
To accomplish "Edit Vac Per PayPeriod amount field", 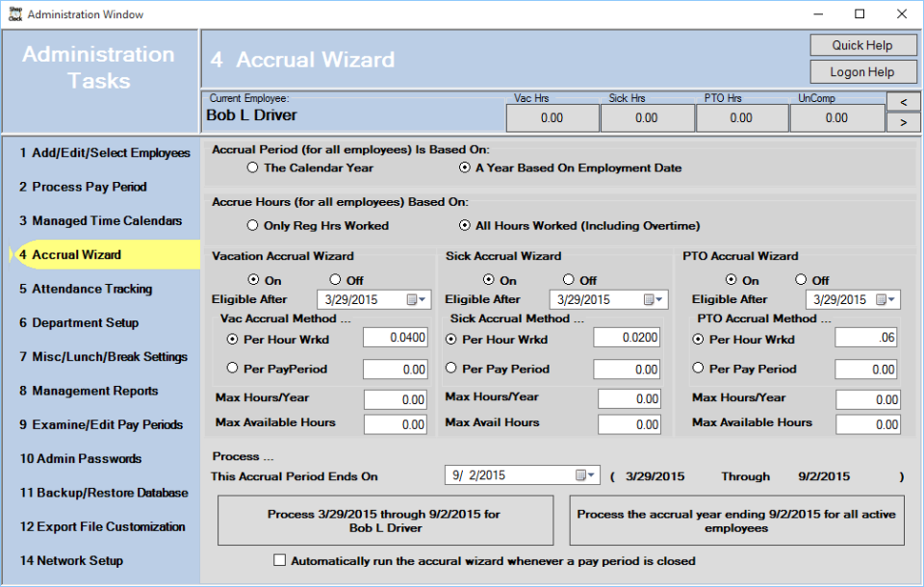I will click(396, 370).
